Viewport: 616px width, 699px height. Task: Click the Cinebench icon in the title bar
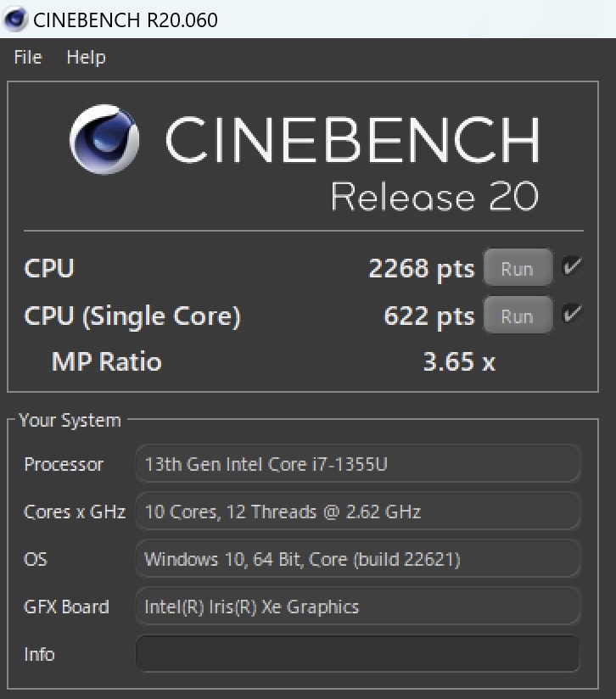pos(15,20)
